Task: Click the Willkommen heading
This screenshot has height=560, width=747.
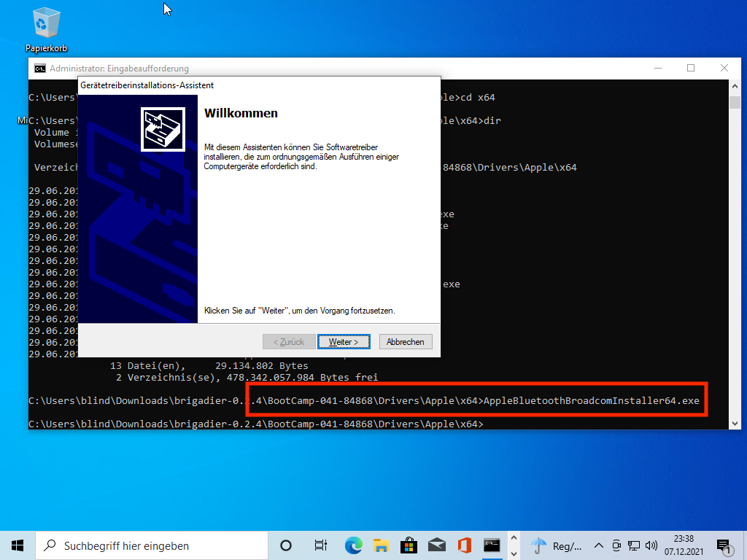Action: [x=241, y=113]
